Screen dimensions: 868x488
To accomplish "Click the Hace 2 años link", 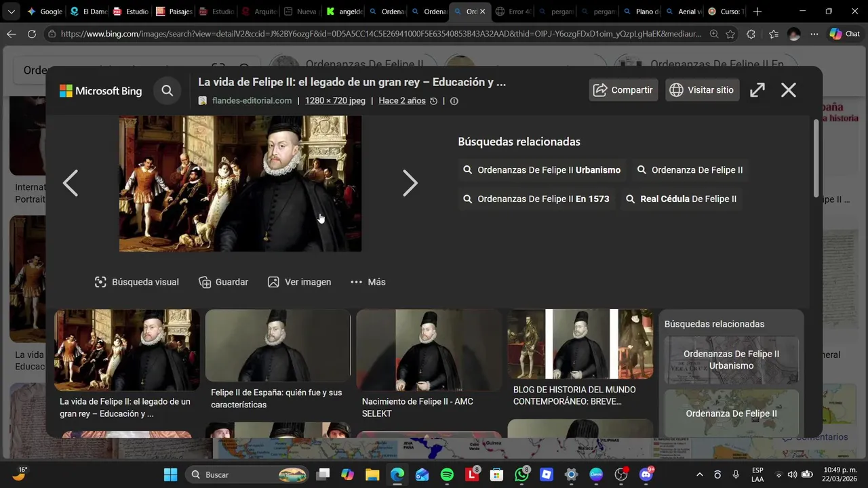I will coord(402,101).
